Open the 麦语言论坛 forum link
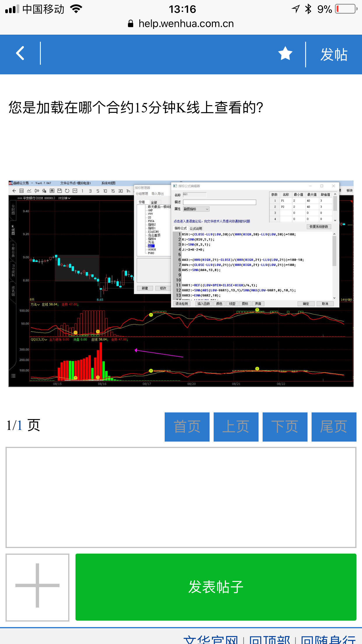 click(212, 221)
